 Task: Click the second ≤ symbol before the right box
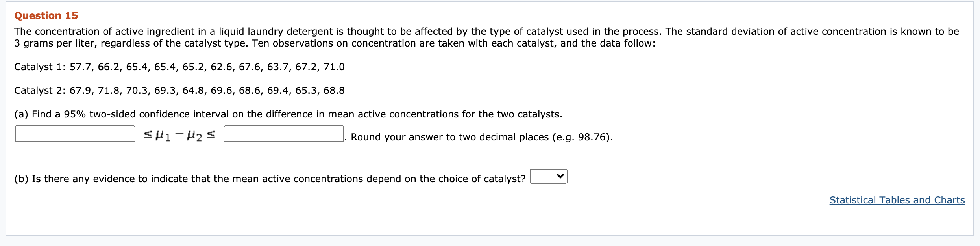pyautogui.click(x=211, y=135)
